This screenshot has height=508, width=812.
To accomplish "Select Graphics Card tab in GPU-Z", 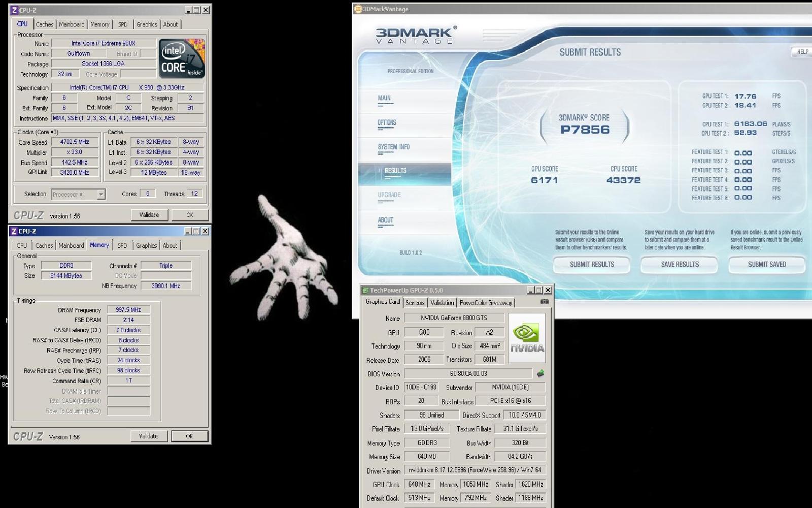I will pyautogui.click(x=383, y=302).
